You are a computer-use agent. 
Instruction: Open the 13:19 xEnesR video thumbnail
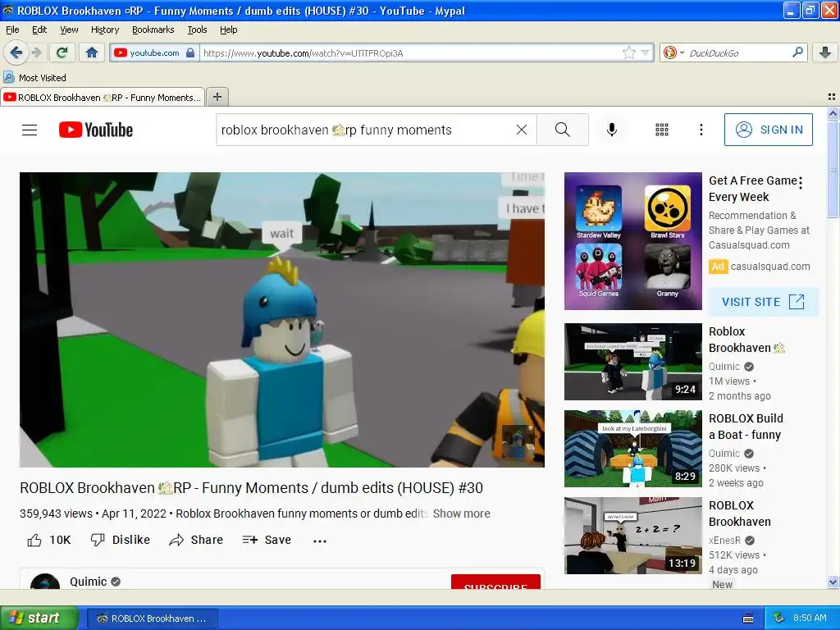[632, 536]
